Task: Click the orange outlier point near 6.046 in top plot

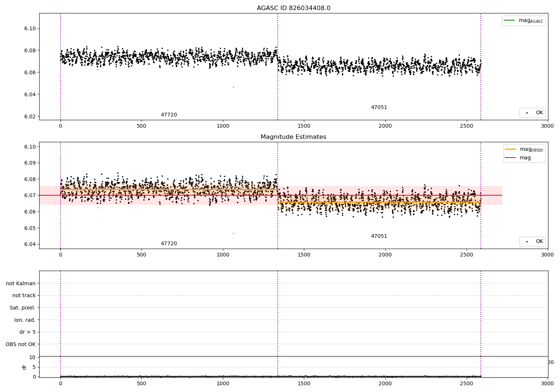Action: click(233, 87)
